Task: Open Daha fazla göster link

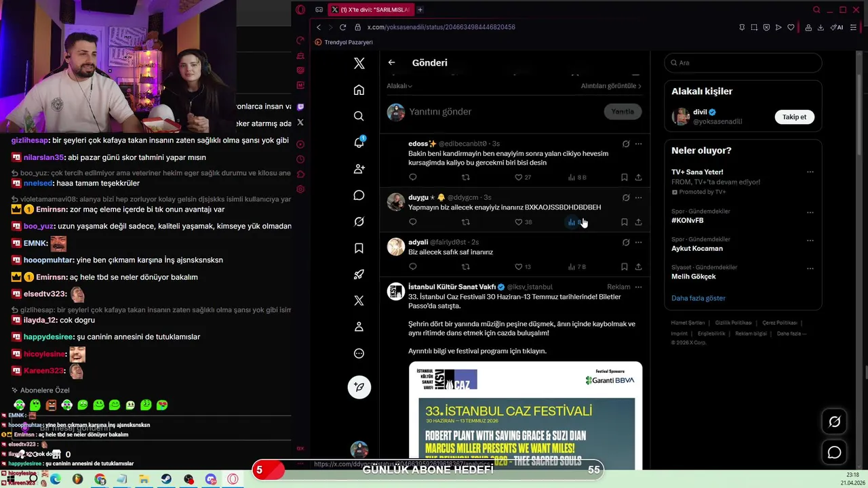Action: click(x=698, y=298)
